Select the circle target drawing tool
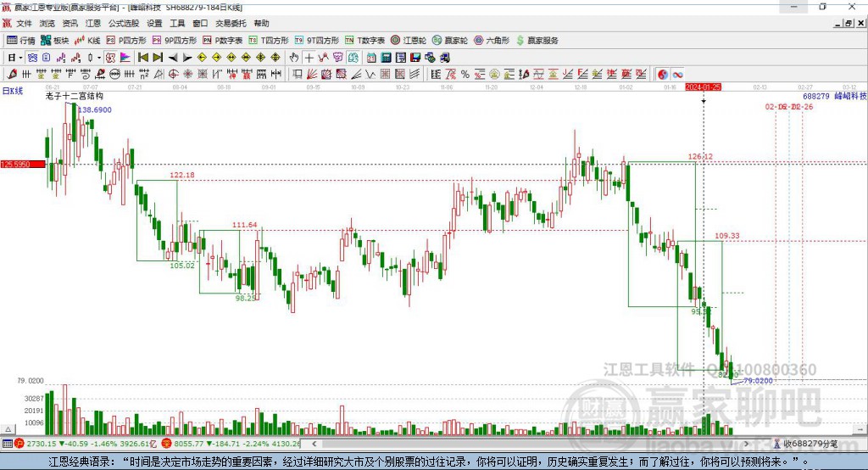This screenshot has width=868, height=470. pyautogui.click(x=173, y=75)
